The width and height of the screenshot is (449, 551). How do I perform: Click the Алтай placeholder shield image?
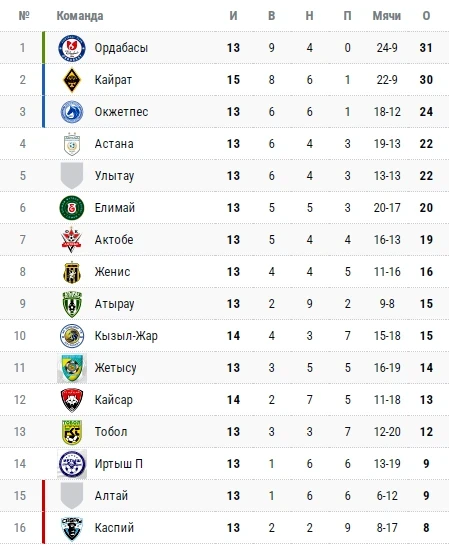pos(72,495)
